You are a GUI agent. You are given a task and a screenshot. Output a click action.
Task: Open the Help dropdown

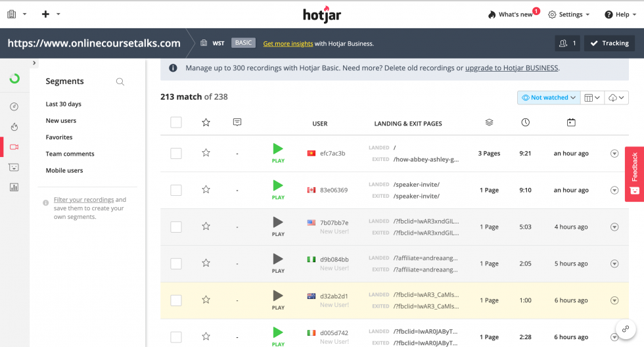pos(620,14)
